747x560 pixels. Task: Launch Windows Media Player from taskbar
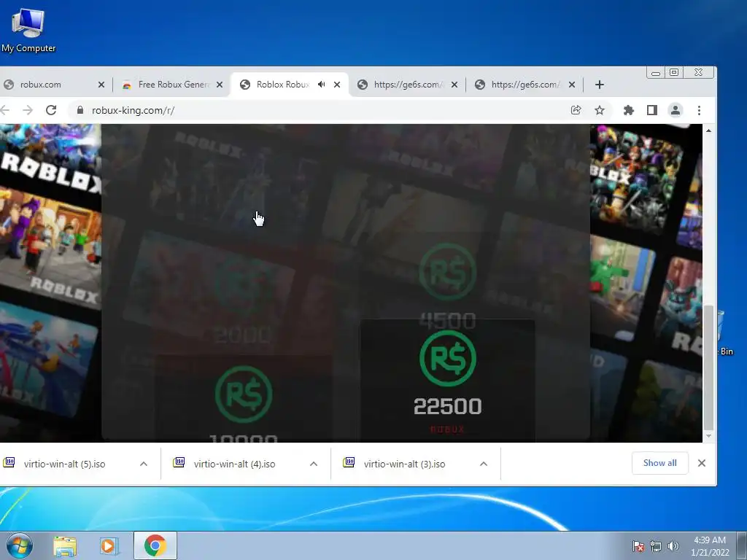click(109, 546)
